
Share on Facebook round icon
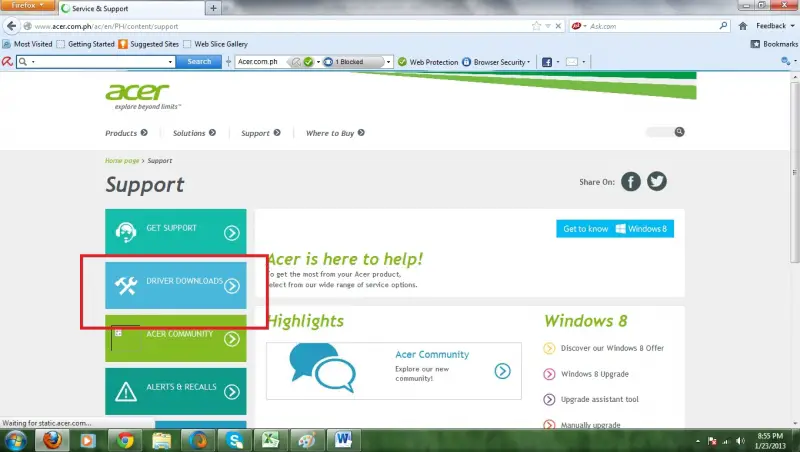click(631, 181)
